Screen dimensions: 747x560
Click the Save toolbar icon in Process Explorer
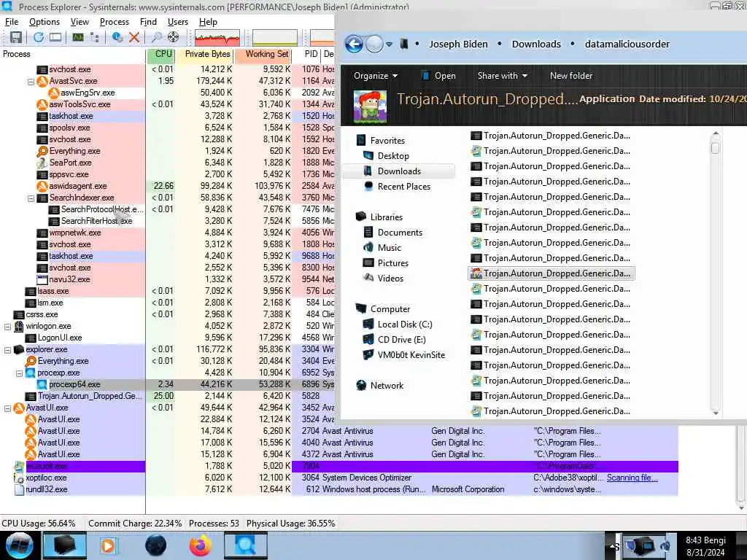[x=16, y=37]
